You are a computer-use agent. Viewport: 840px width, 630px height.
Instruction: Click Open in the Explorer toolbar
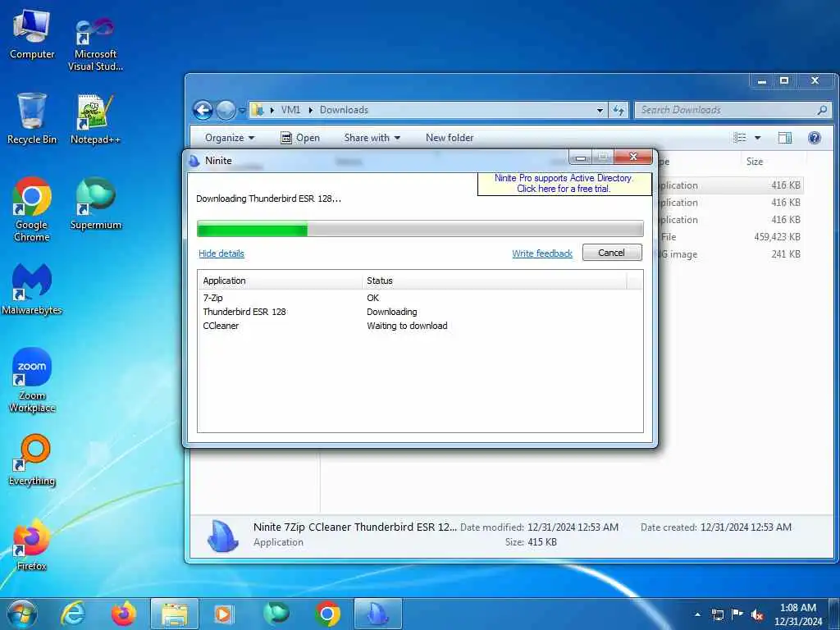click(x=300, y=138)
